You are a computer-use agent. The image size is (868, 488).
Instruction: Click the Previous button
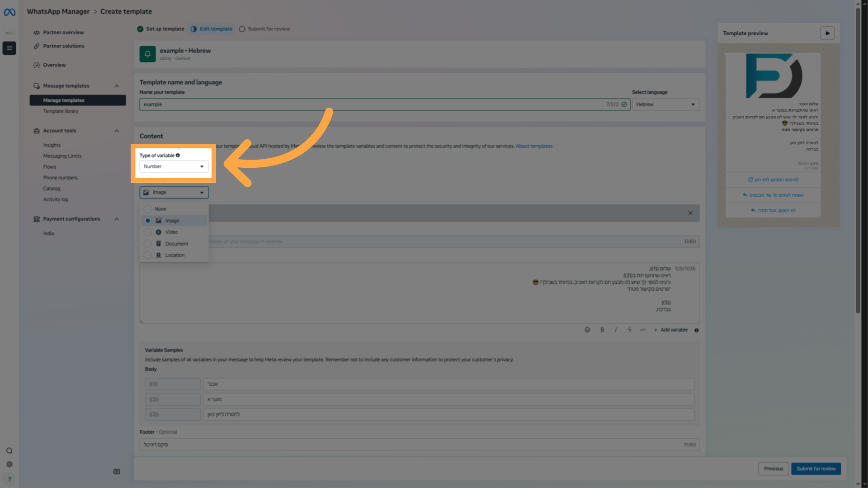click(x=774, y=469)
